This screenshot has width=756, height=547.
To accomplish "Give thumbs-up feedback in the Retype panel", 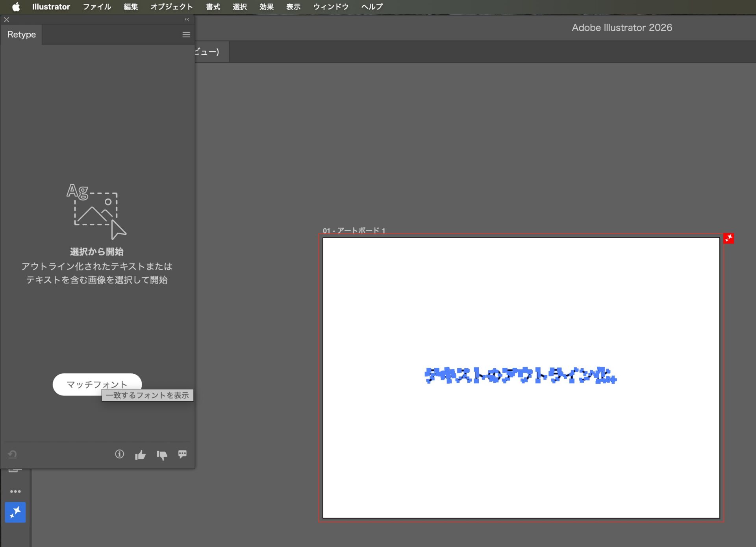I will tap(140, 454).
